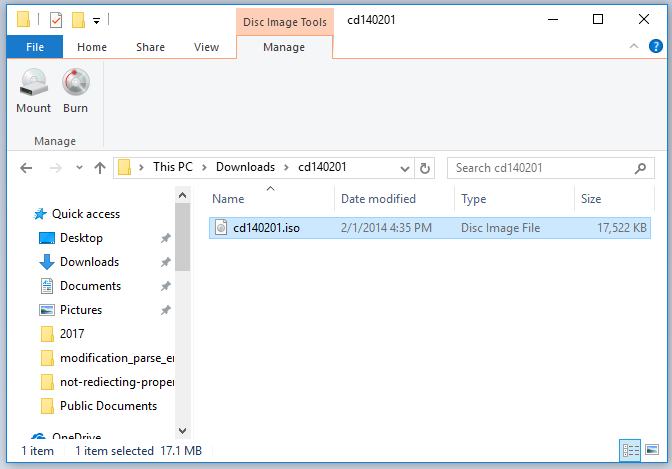The width and height of the screenshot is (672, 469).
Task: Click the folder icon in the address bar
Action: tap(124, 168)
